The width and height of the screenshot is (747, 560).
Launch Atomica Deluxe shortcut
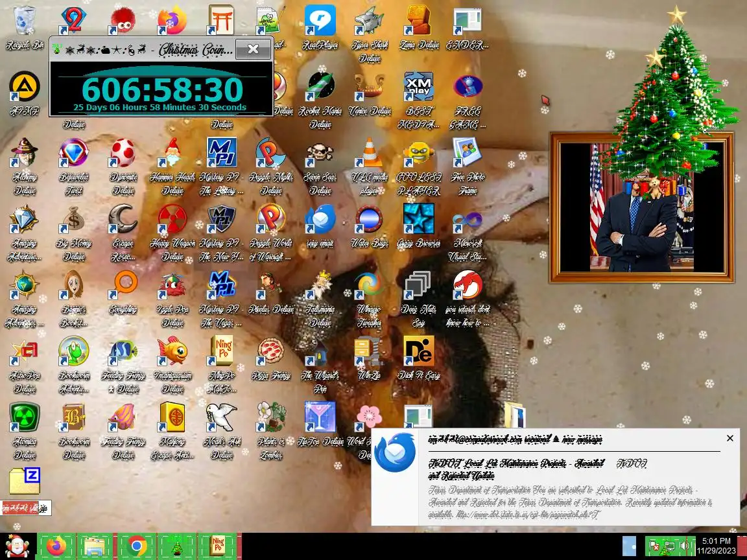24,432
